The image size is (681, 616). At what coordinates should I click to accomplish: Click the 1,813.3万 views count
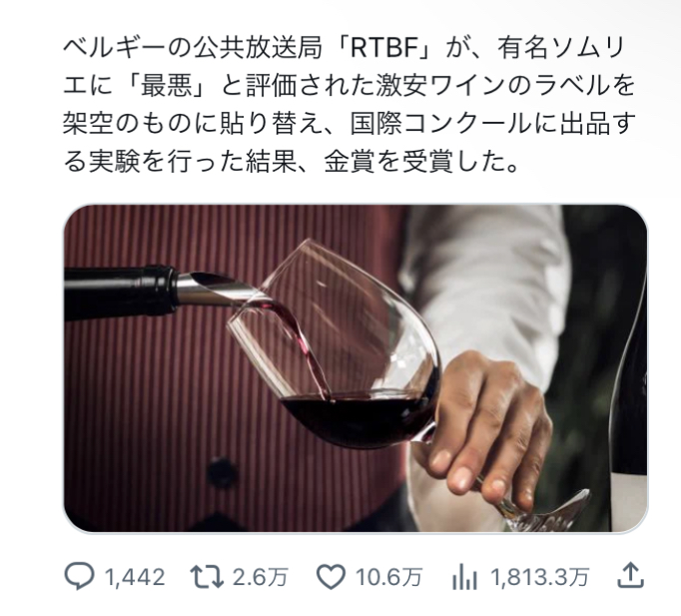540,578
